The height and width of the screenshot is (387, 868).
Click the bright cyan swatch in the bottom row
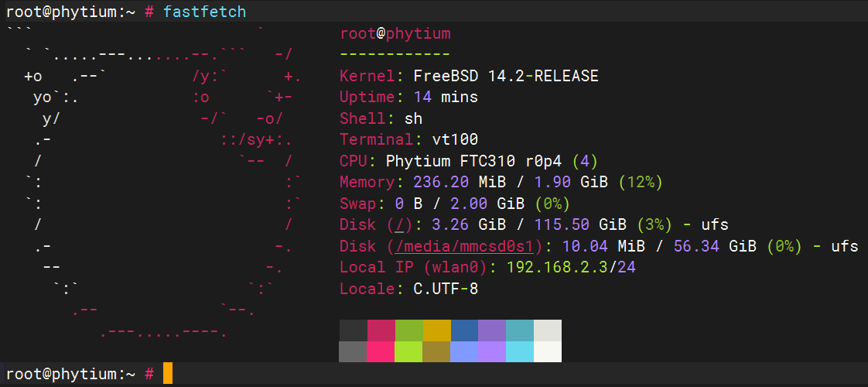tap(520, 351)
